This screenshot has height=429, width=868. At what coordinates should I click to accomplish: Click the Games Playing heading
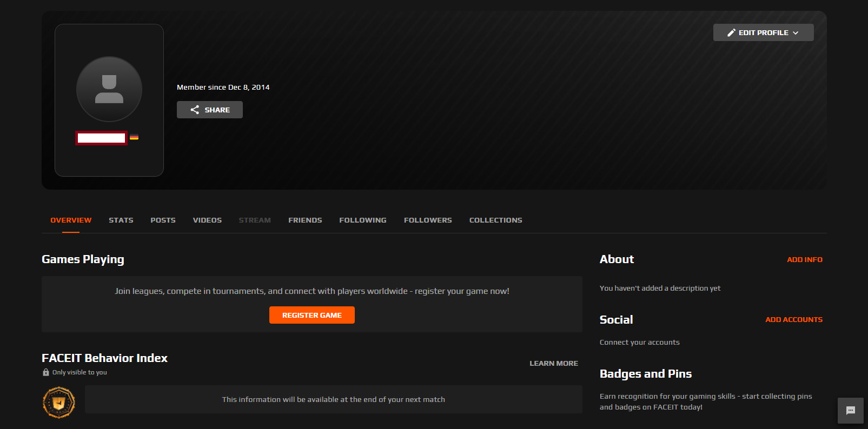[83, 259]
